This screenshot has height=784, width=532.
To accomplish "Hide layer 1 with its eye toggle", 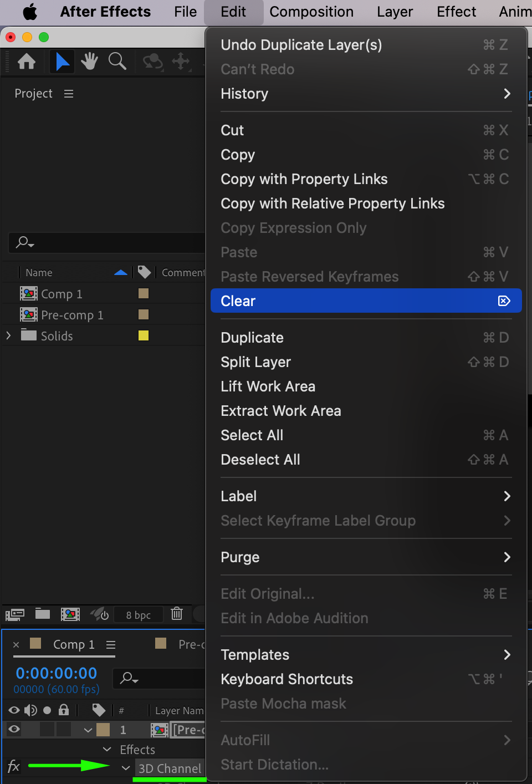I will pyautogui.click(x=14, y=730).
